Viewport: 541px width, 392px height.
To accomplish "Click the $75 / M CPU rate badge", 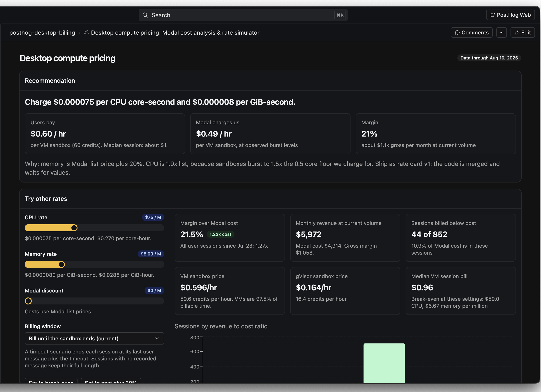I will click(153, 217).
